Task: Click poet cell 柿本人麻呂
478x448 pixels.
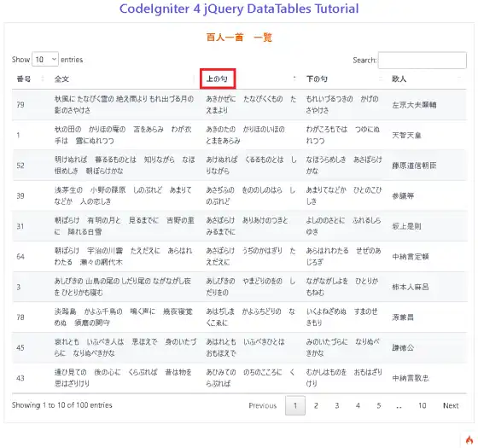Action: tap(411, 287)
